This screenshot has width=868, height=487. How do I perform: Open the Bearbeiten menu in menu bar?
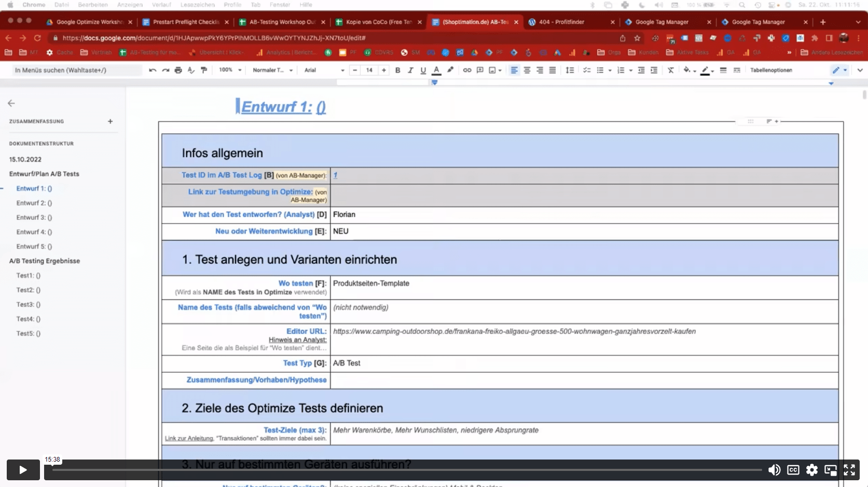[93, 5]
